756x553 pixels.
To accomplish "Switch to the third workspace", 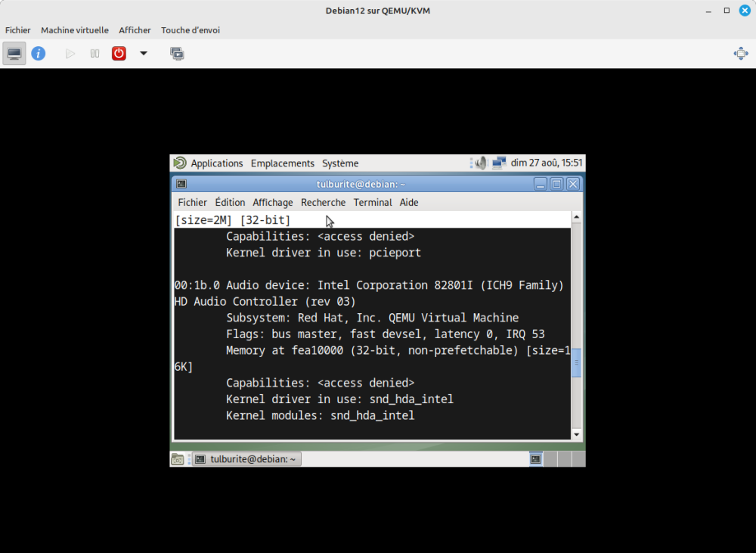I will click(564, 459).
